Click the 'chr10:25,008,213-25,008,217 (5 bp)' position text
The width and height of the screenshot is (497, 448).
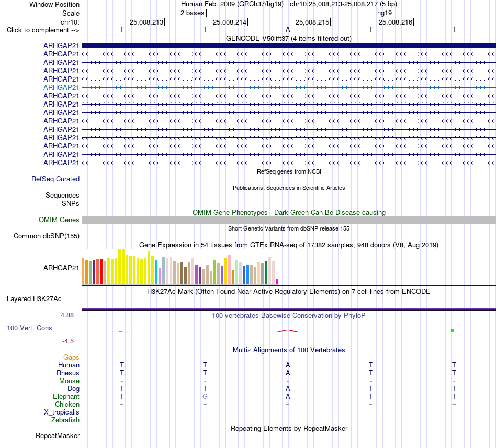[343, 4]
